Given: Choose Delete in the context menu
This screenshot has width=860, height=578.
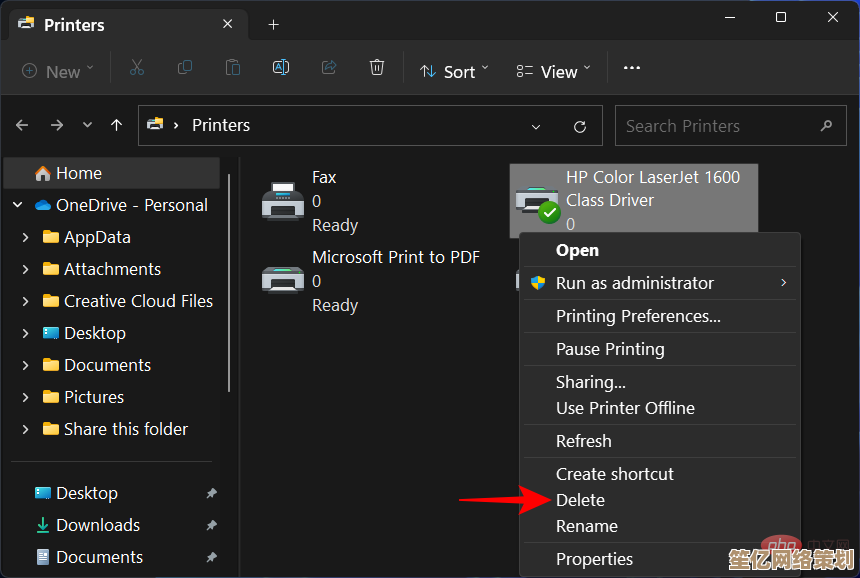Looking at the screenshot, I should coord(660,500).
